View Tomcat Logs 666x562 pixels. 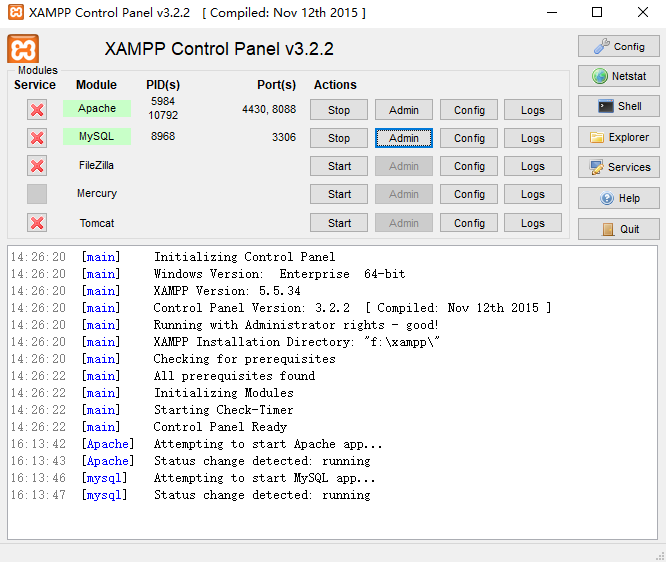pyautogui.click(x=533, y=223)
